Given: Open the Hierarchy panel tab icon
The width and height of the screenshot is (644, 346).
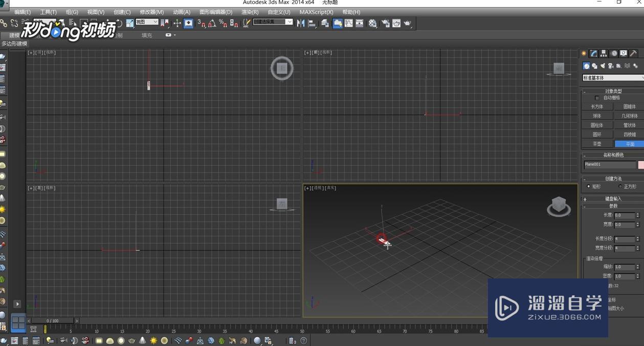Looking at the screenshot, I should [604, 53].
